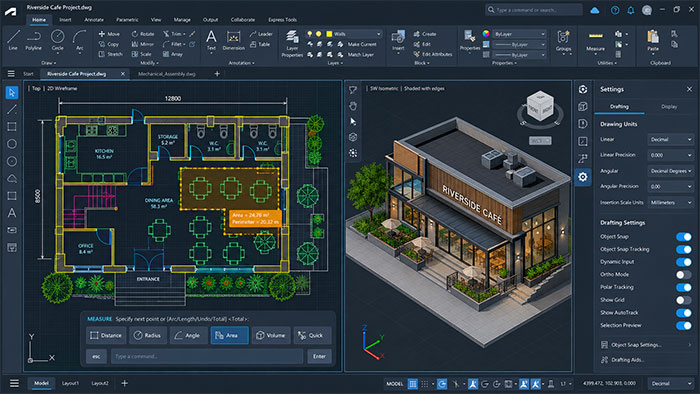The height and width of the screenshot is (394, 700).
Task: Open Layer Properties
Action: (x=292, y=43)
